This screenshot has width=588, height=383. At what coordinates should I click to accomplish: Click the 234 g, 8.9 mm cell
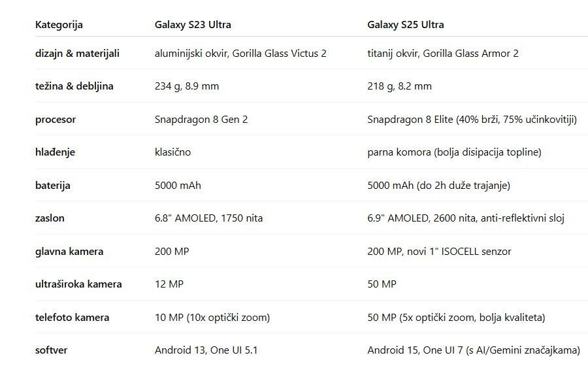click(187, 86)
